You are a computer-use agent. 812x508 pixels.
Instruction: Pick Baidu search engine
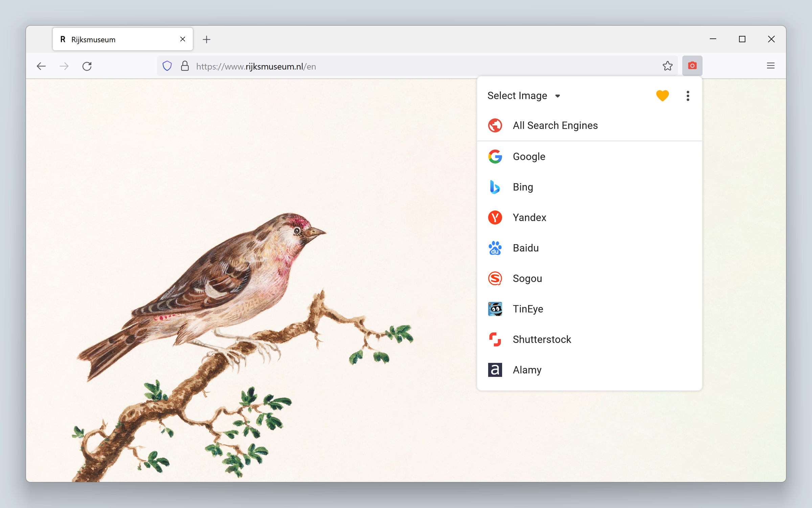[x=525, y=248]
